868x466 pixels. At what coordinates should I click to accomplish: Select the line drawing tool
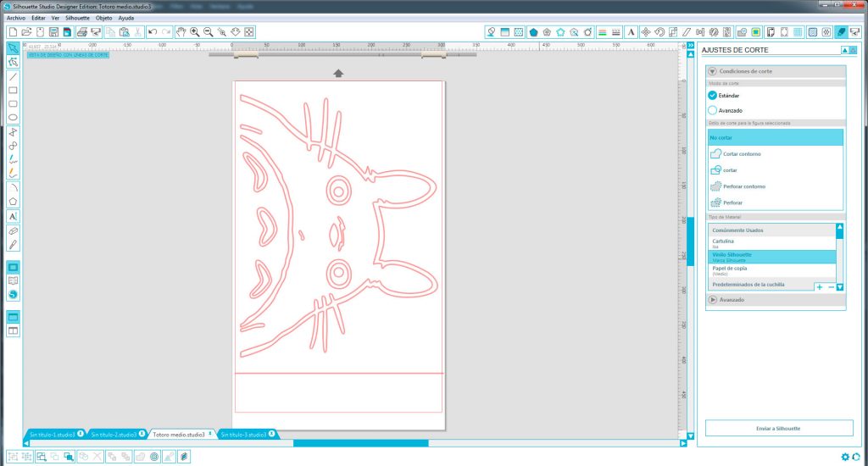(x=13, y=76)
